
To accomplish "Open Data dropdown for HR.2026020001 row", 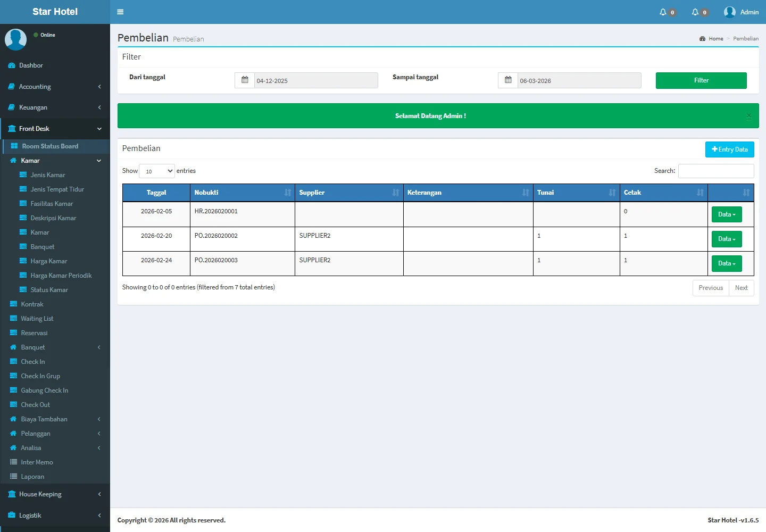I will click(726, 214).
